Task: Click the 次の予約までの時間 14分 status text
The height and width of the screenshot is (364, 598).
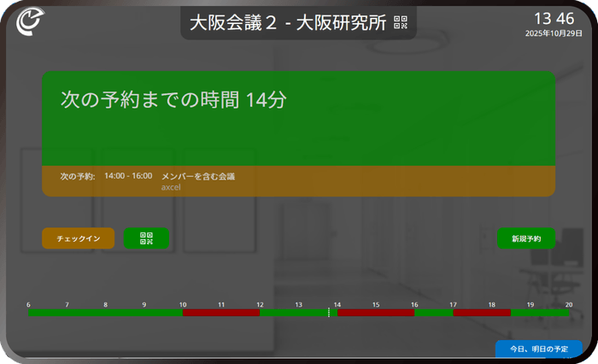Action: click(173, 100)
